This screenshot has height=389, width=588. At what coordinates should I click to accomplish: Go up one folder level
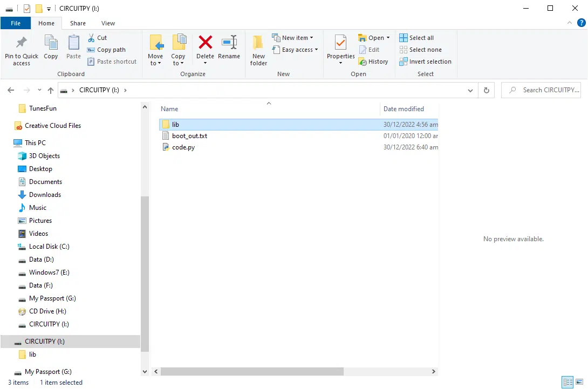click(x=51, y=90)
